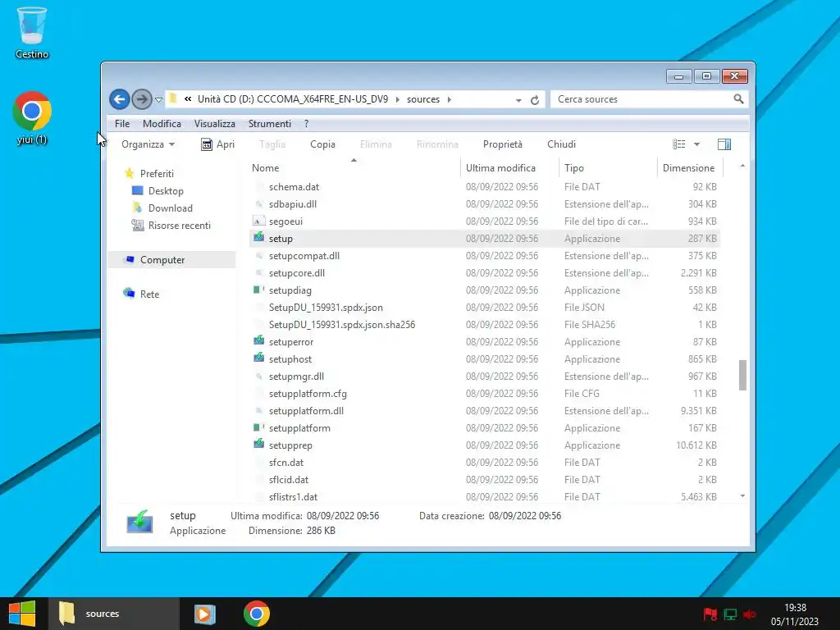Select the Cestino desktop icon
The height and width of the screenshot is (630, 840).
click(32, 33)
